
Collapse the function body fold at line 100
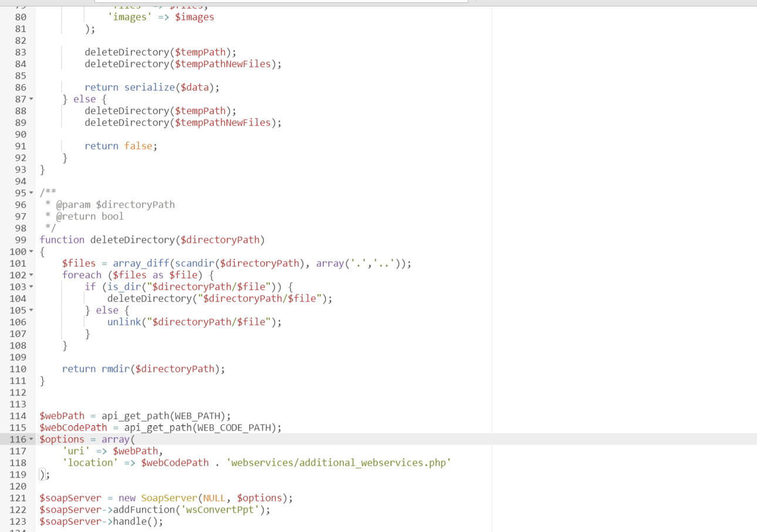tap(31, 252)
